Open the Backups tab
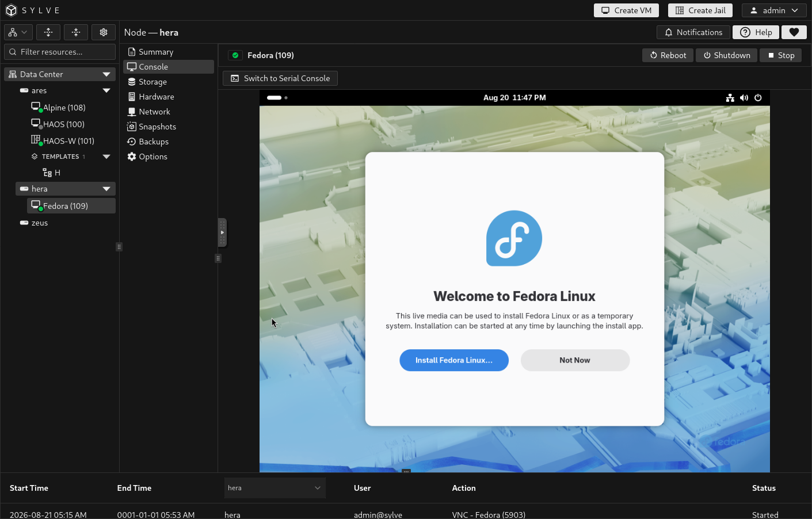812x519 pixels. 169,142
